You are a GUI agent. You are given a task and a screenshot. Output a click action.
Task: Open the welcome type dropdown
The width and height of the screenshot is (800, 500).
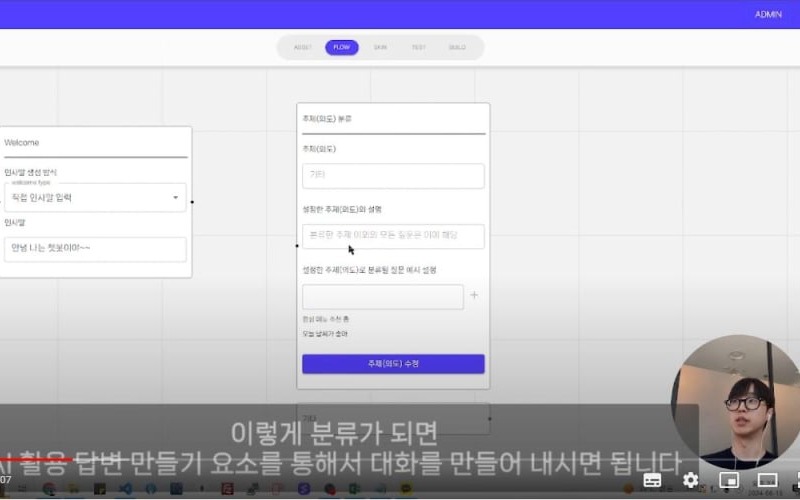pos(95,198)
